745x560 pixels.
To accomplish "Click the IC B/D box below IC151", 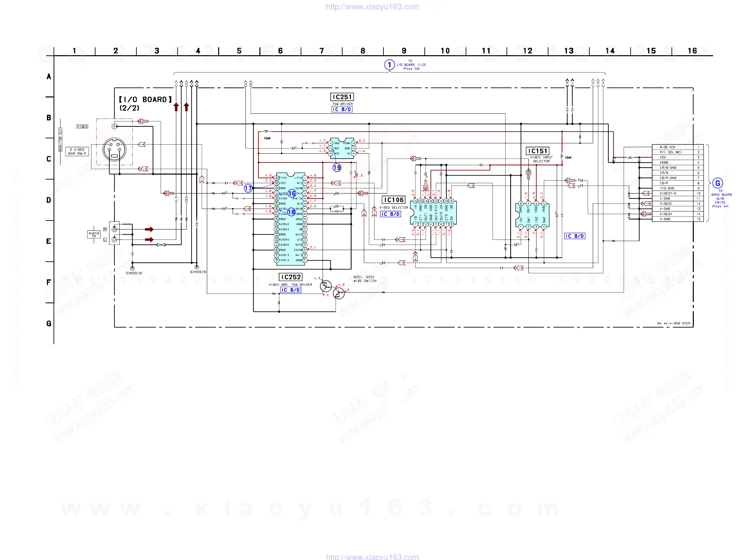I will [575, 236].
